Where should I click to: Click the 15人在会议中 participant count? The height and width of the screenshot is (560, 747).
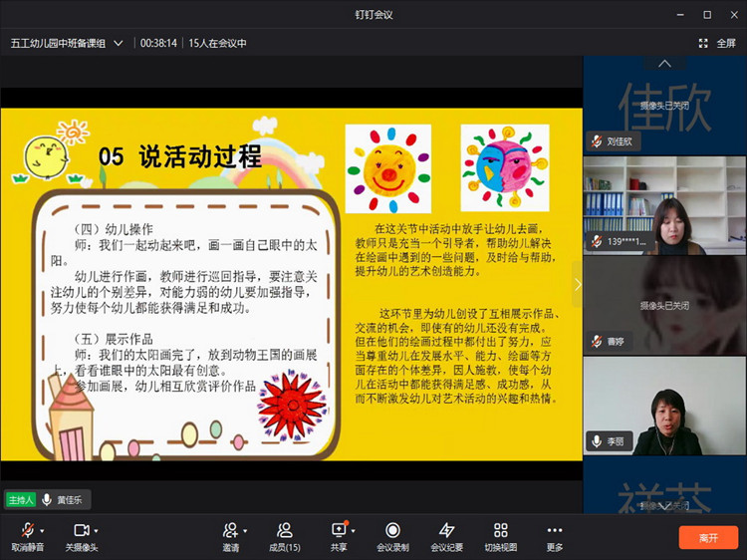pos(217,44)
